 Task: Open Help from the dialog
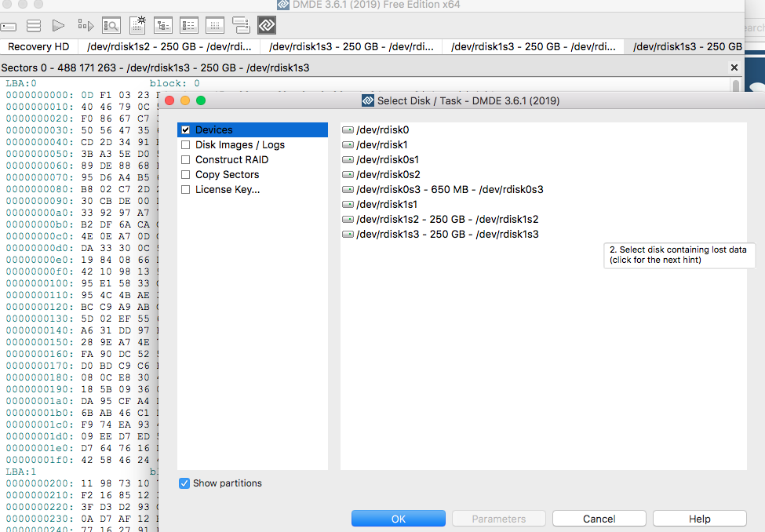[x=700, y=519]
